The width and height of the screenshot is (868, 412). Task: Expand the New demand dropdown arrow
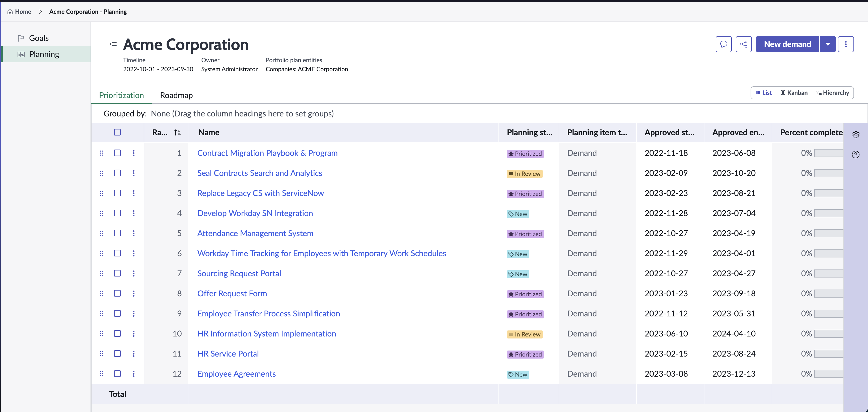[828, 44]
